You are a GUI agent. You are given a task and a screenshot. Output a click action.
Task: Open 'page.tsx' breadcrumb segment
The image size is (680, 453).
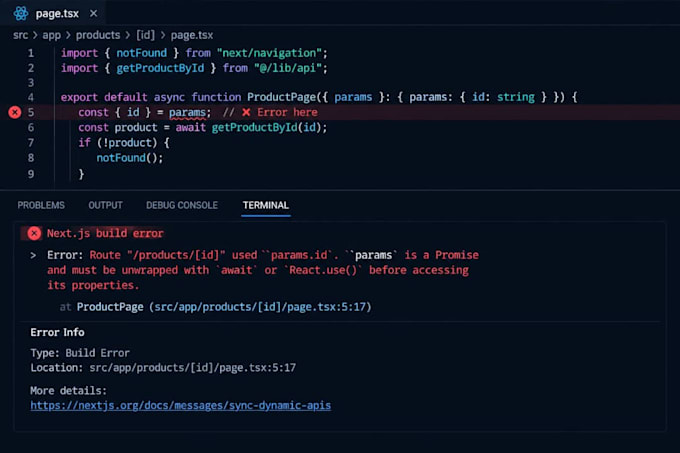click(192, 35)
